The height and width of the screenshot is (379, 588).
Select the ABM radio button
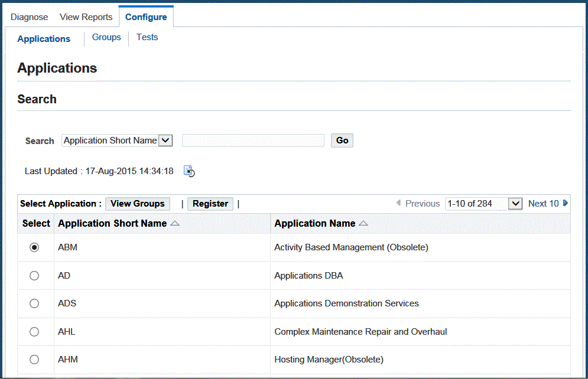pyautogui.click(x=34, y=248)
